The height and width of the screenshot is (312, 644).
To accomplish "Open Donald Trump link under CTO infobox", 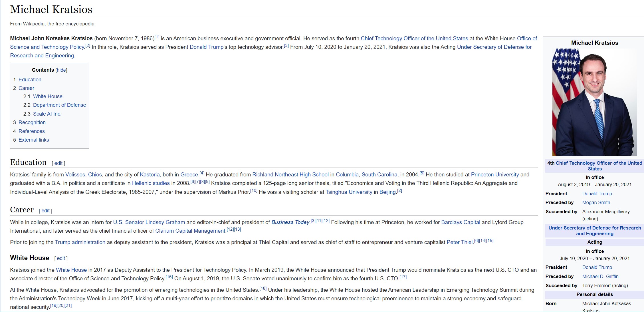I will pos(597,194).
